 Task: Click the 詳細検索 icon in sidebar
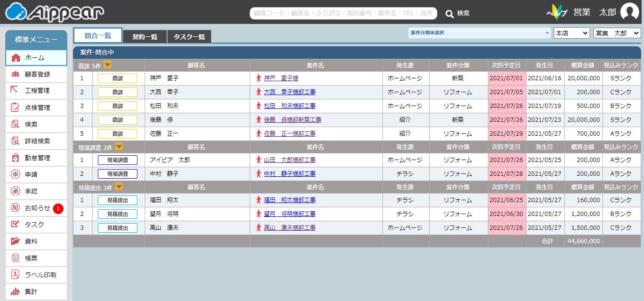(x=15, y=141)
